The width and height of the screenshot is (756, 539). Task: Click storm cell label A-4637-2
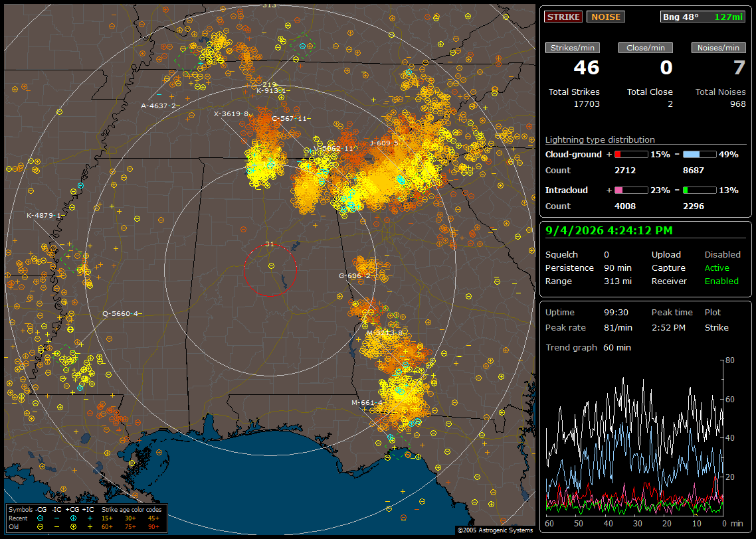(x=159, y=106)
